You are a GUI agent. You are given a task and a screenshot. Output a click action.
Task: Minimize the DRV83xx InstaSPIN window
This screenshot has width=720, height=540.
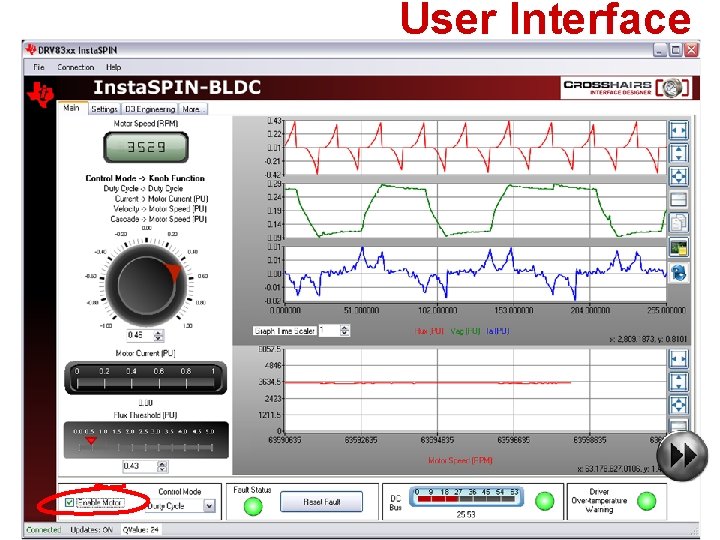[x=660, y=50]
